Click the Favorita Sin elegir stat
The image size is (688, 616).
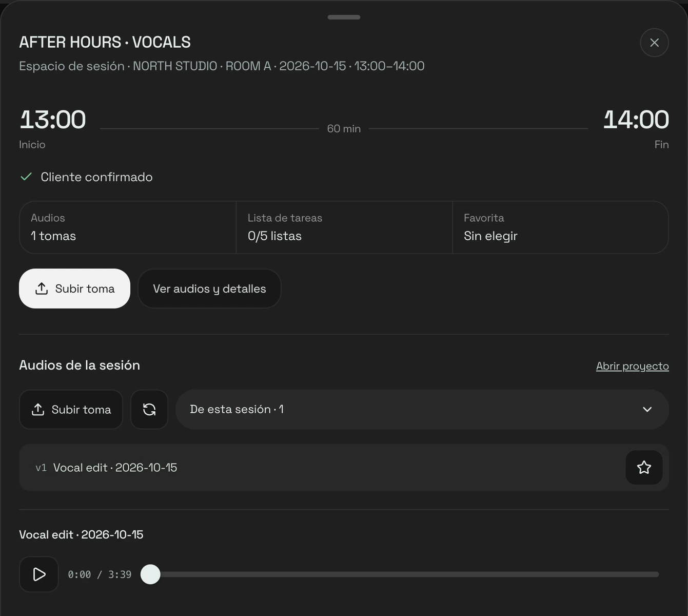(560, 227)
